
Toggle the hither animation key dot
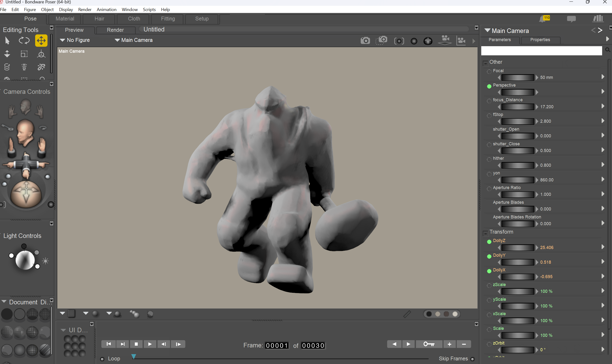489,160
